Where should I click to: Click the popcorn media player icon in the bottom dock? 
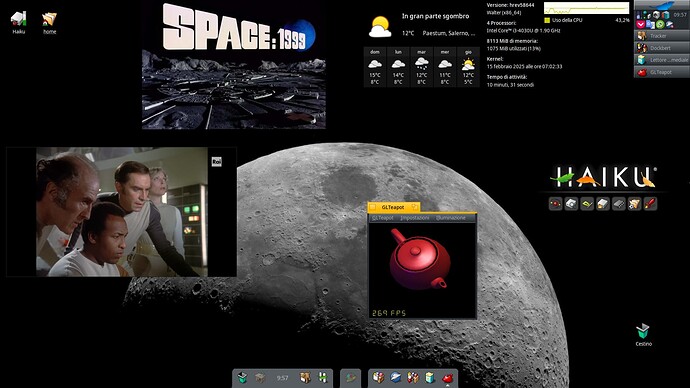pos(430,378)
